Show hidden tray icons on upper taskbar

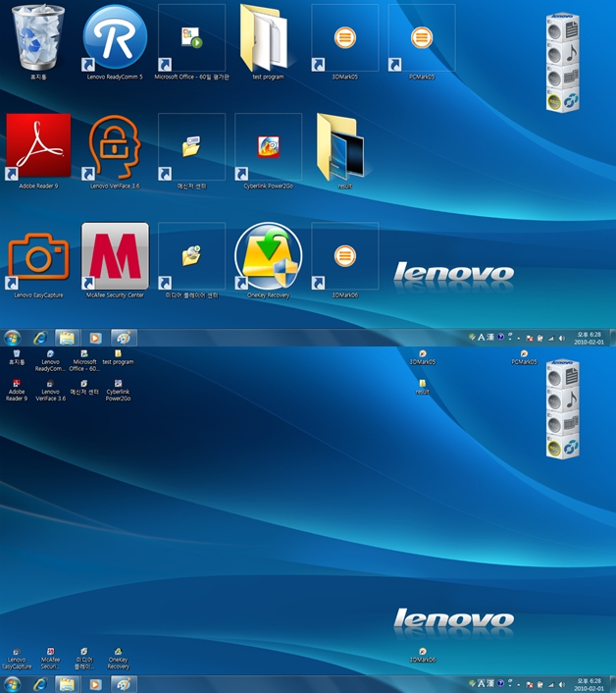519,339
